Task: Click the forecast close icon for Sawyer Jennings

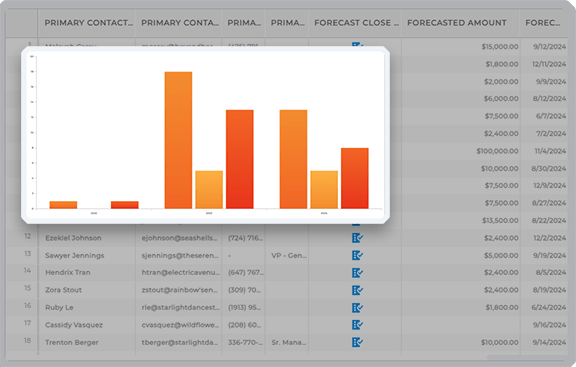Action: click(357, 255)
